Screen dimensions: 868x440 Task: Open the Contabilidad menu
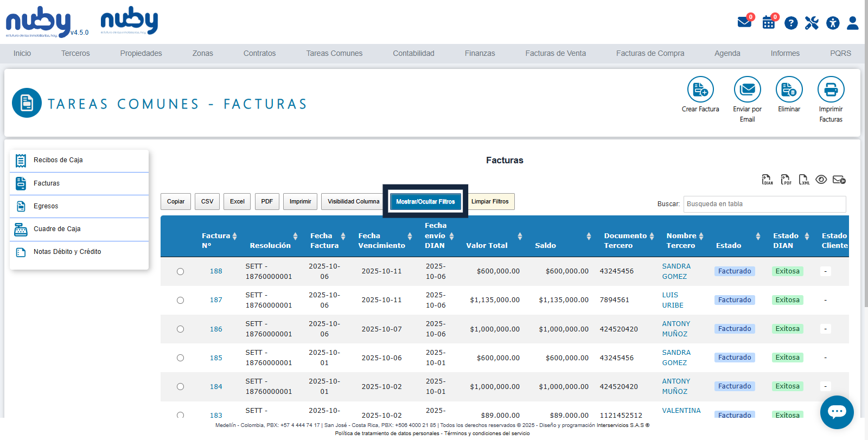413,53
